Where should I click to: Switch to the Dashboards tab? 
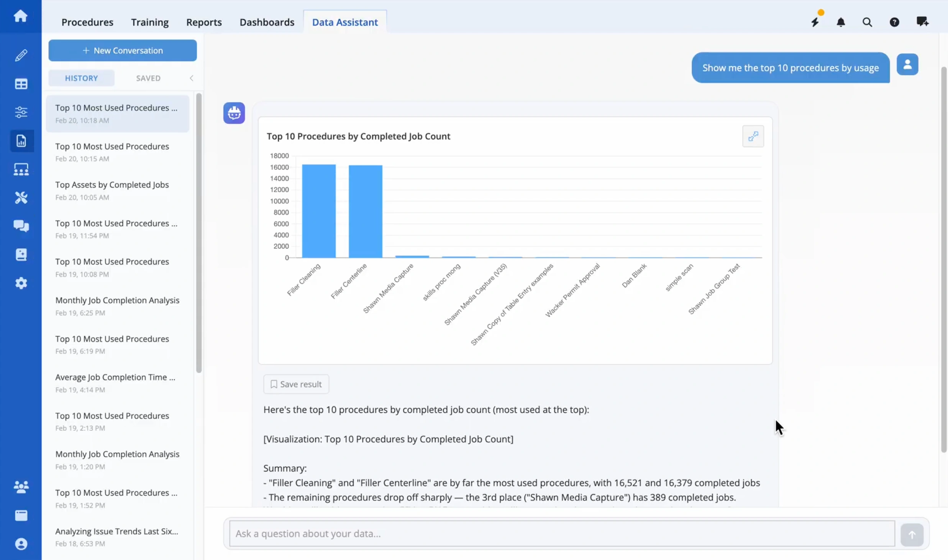(267, 22)
